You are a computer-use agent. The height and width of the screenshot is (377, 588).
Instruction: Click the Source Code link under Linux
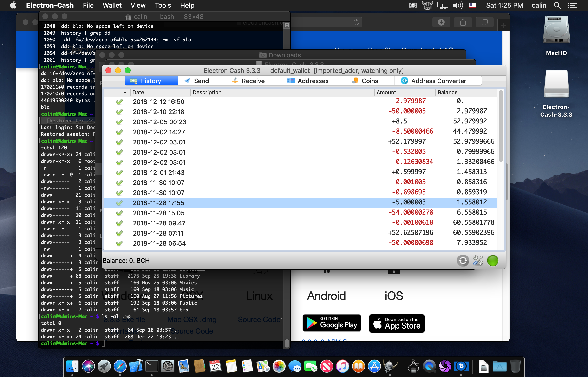(259, 320)
